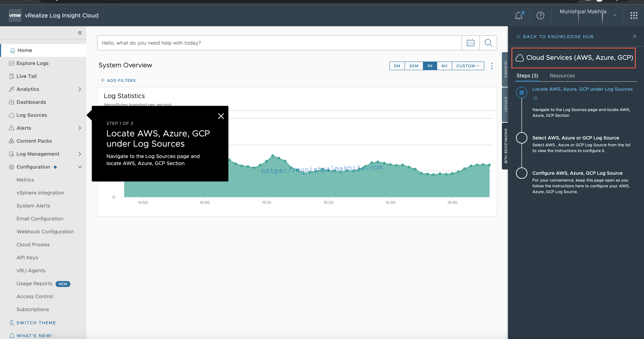This screenshot has height=339, width=644.
Task: Open the help question mark icon
Action: [540, 15]
